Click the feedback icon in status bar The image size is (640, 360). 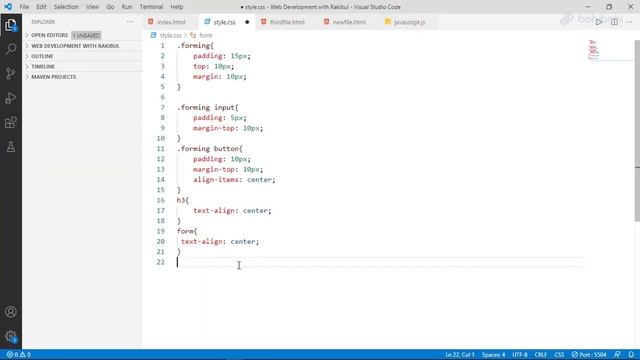617,355
